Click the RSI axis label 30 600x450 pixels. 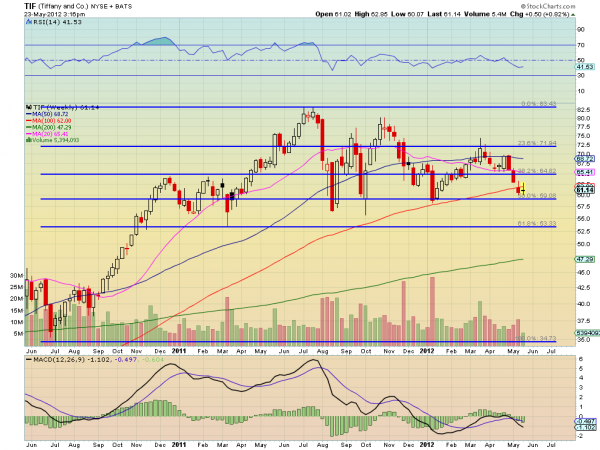click(x=580, y=76)
